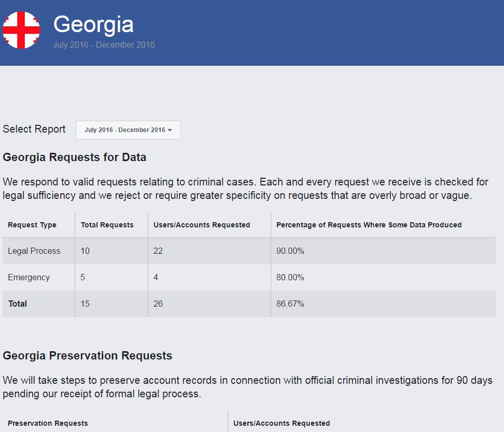Click the Georgia Preservation Requests heading
Image resolution: width=504 pixels, height=432 pixels.
[88, 356]
